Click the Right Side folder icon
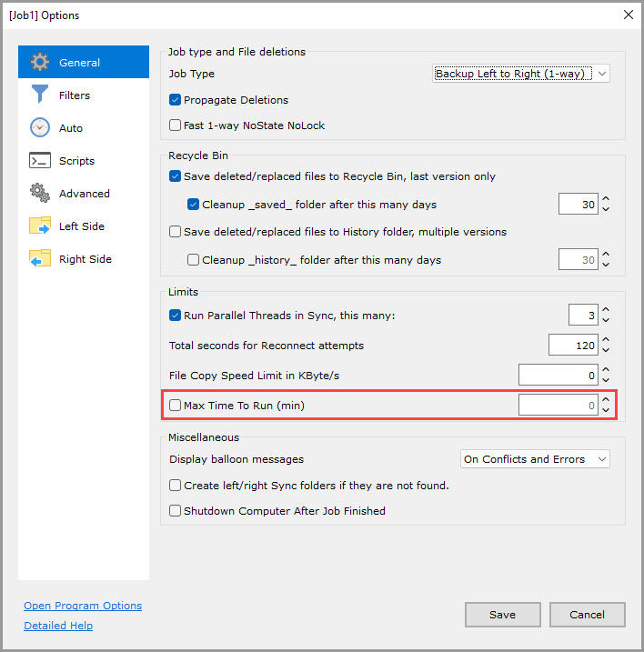This screenshot has height=652, width=644. pyautogui.click(x=40, y=259)
